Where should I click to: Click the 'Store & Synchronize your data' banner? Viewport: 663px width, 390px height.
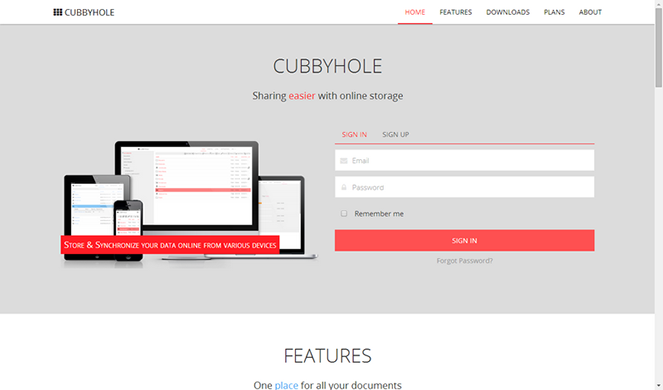[x=170, y=245]
